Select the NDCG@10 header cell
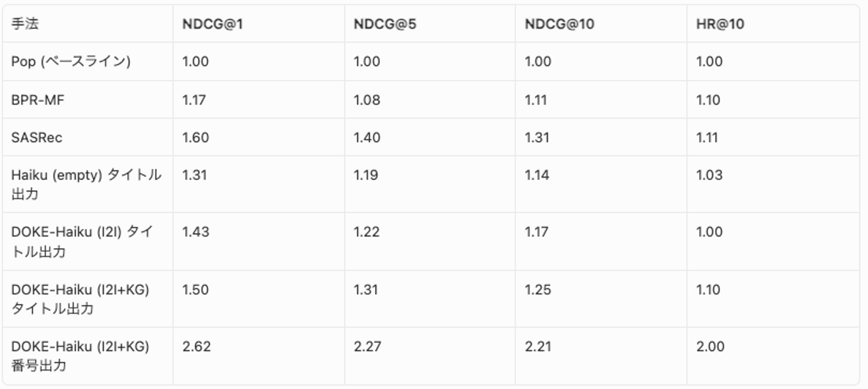This screenshot has height=389, width=868. point(550,24)
